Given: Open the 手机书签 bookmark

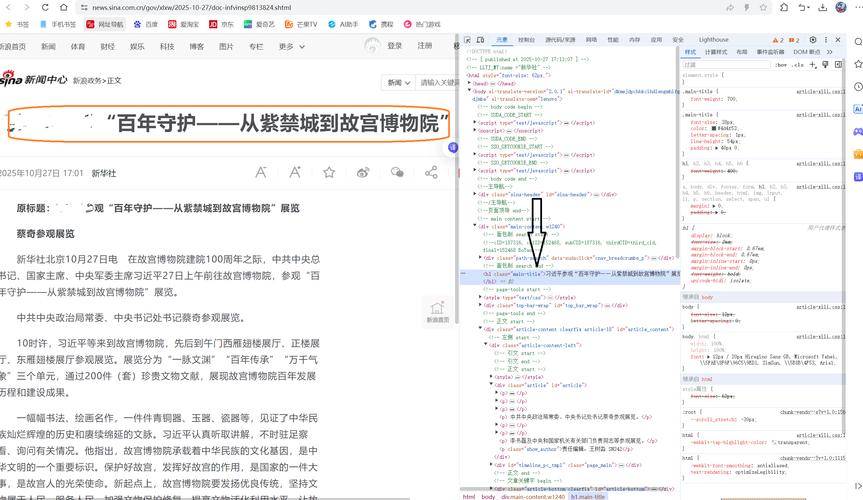Looking at the screenshot, I should [58, 24].
